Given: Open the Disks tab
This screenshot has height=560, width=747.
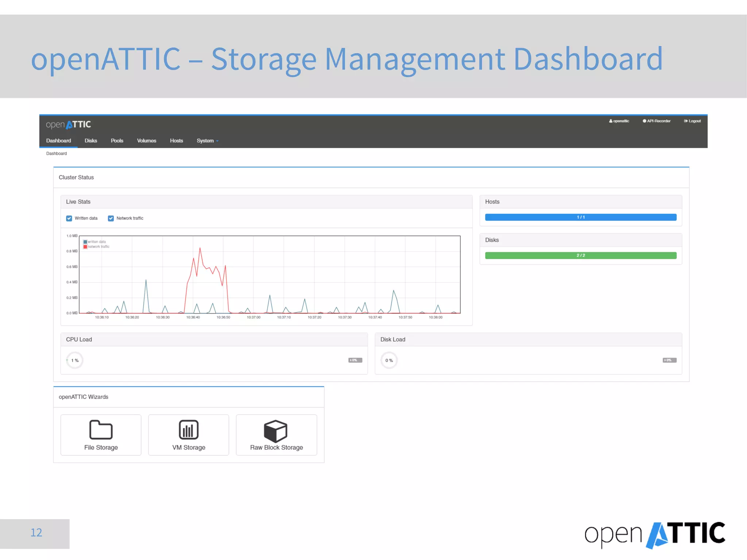Looking at the screenshot, I should [x=91, y=141].
